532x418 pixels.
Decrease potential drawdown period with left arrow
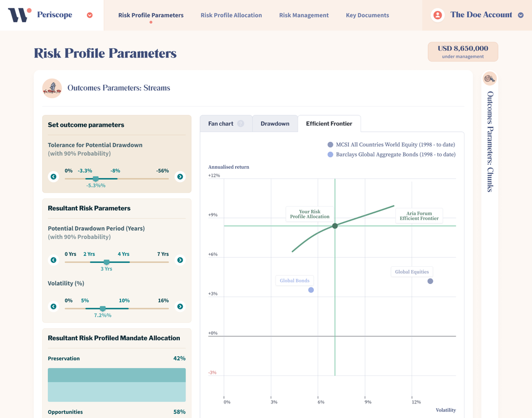54,260
